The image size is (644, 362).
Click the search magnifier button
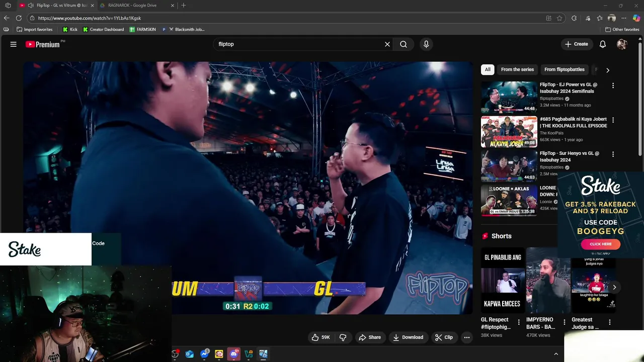tap(404, 44)
